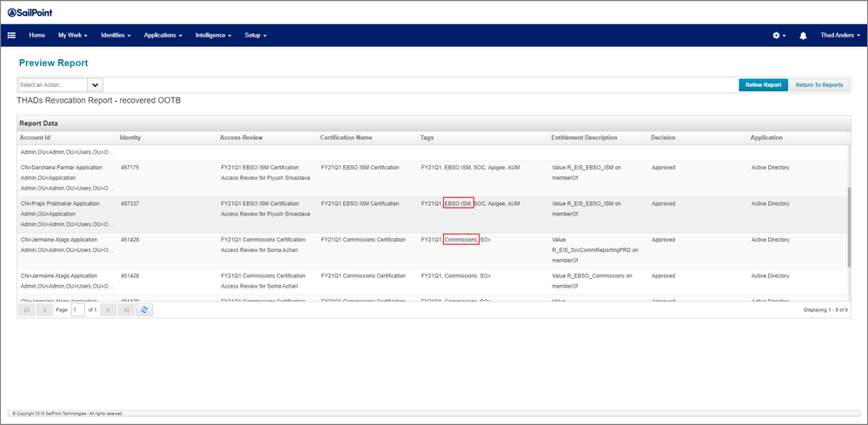Go to next page in pager
The width and height of the screenshot is (868, 425).
[x=108, y=309]
